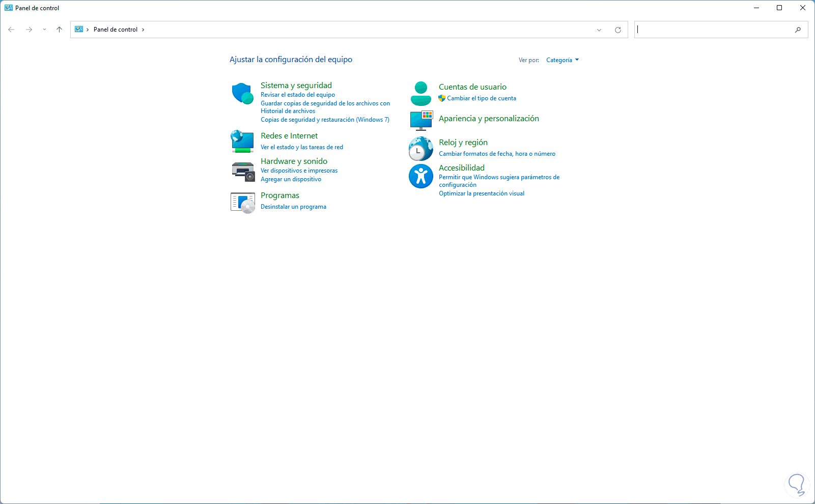Go forward with the forward arrow
815x504 pixels.
(x=29, y=30)
